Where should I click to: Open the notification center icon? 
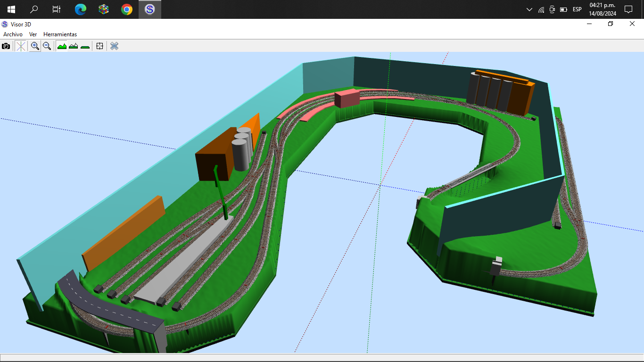[628, 9]
